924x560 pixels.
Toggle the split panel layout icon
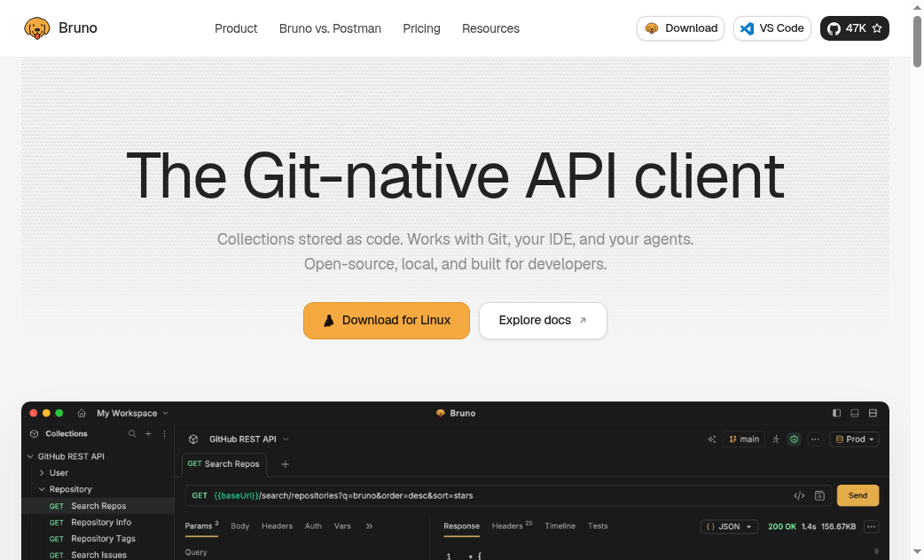pyautogui.click(x=873, y=414)
